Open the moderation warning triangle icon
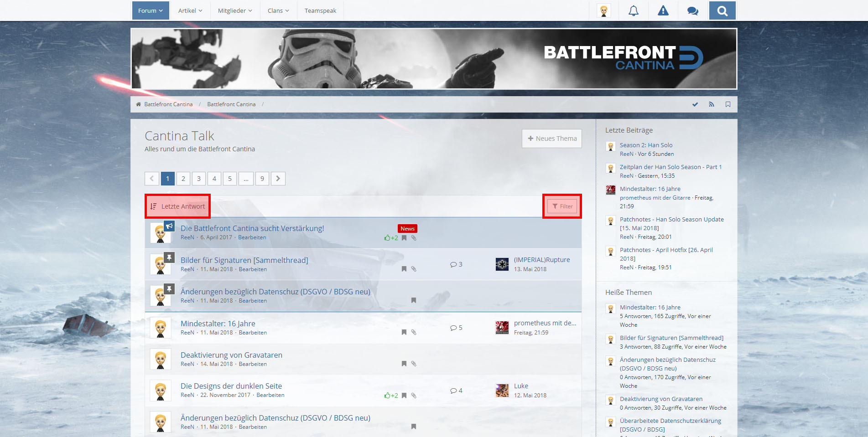 pyautogui.click(x=663, y=10)
